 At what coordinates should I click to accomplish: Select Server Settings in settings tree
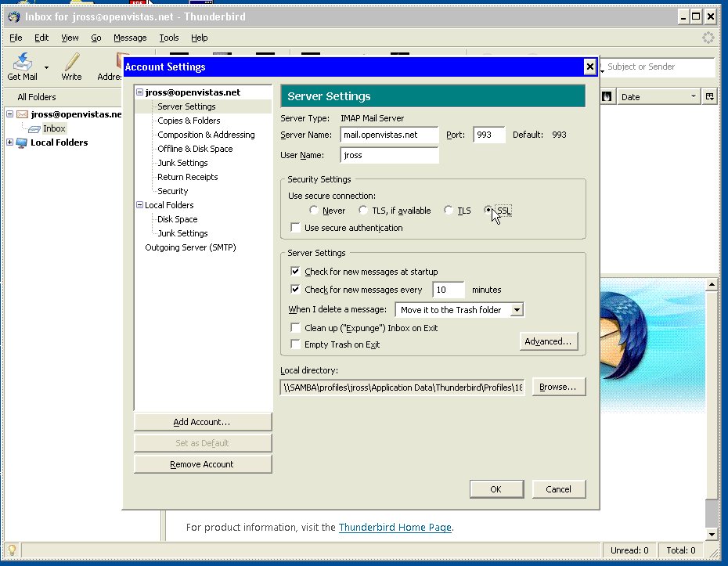tap(186, 106)
